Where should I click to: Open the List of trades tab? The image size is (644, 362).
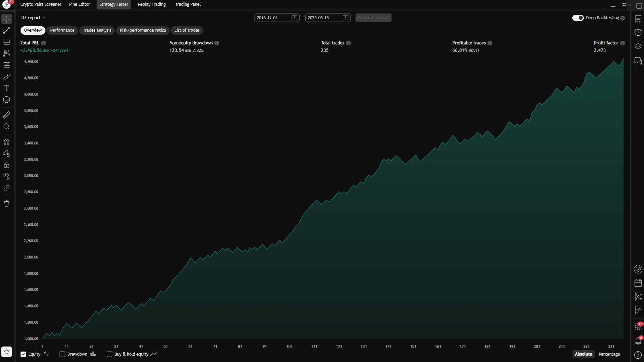(187, 30)
